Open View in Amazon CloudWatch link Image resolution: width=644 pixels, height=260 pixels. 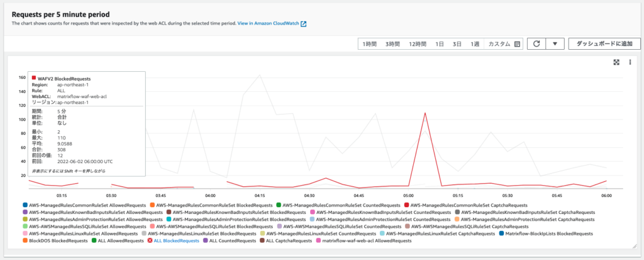[x=268, y=23]
